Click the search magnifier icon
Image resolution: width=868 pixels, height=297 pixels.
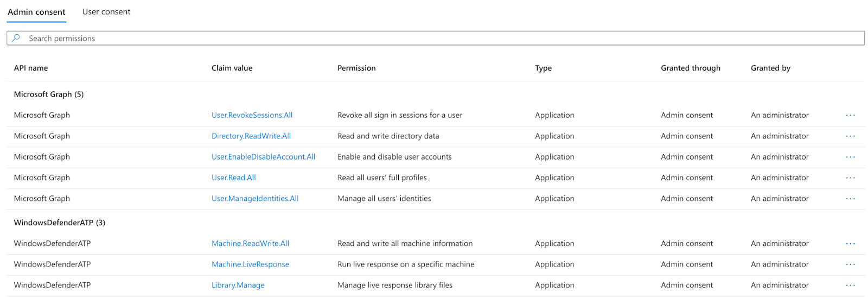pyautogui.click(x=16, y=38)
